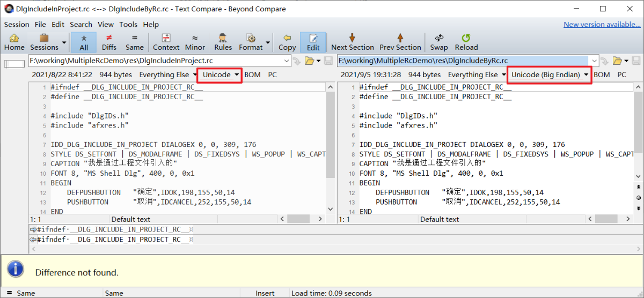Show All lines with the star button
Image resolution: width=644 pixels, height=298 pixels.
(x=84, y=42)
